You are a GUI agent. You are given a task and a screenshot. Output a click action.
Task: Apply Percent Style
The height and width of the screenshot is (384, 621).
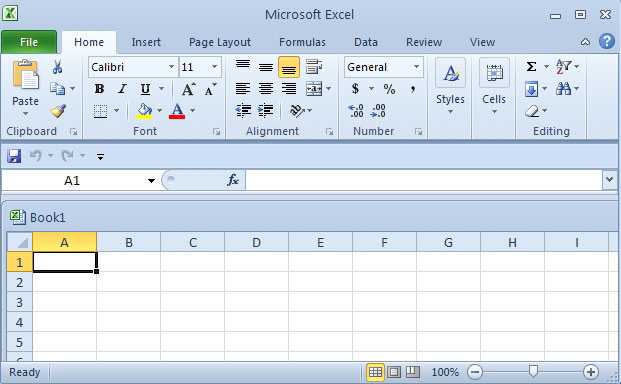tap(389, 89)
